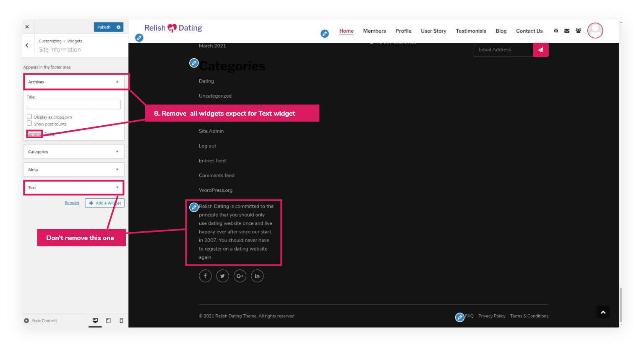Click the Twitter social icon
Viewport: 644px width, 352px height.
[223, 276]
